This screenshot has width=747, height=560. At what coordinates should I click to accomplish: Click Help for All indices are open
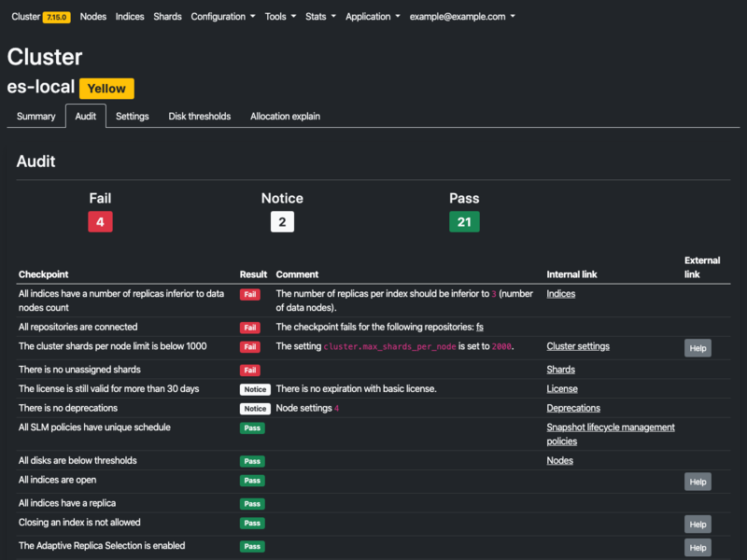point(698,482)
